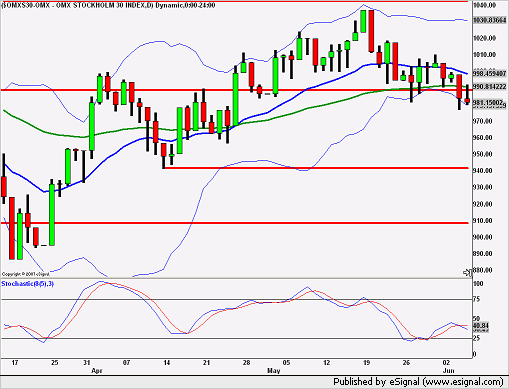The image size is (509, 389).
Task: Click the 960.00 price axis label
Action: click(x=482, y=138)
